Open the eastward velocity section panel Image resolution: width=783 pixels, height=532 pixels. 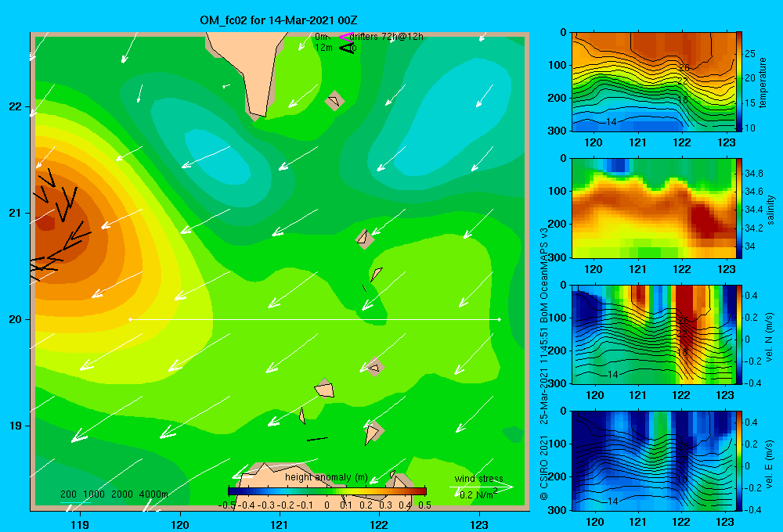click(x=653, y=461)
